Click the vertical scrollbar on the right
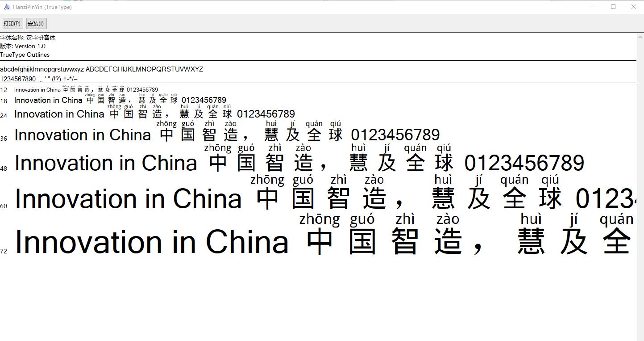 point(640,187)
